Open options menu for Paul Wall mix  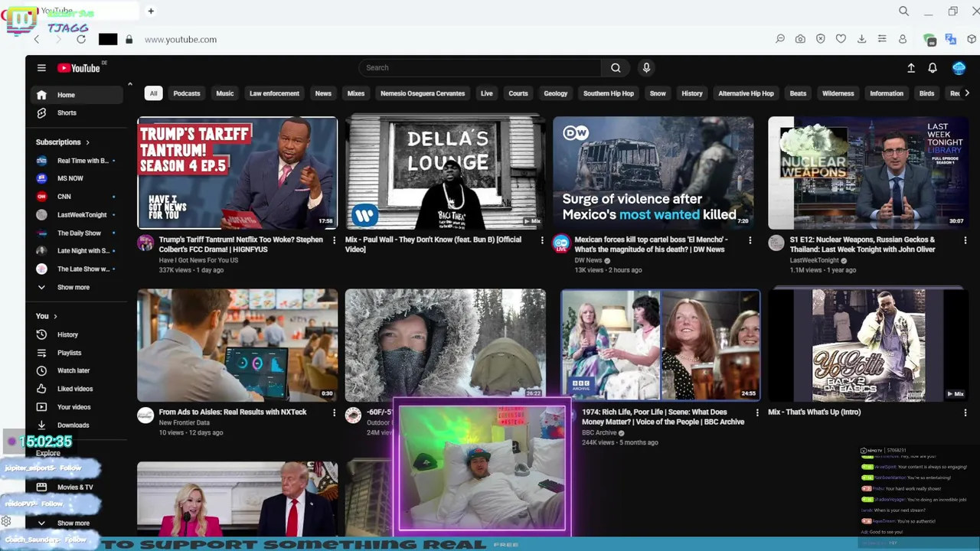tap(542, 240)
